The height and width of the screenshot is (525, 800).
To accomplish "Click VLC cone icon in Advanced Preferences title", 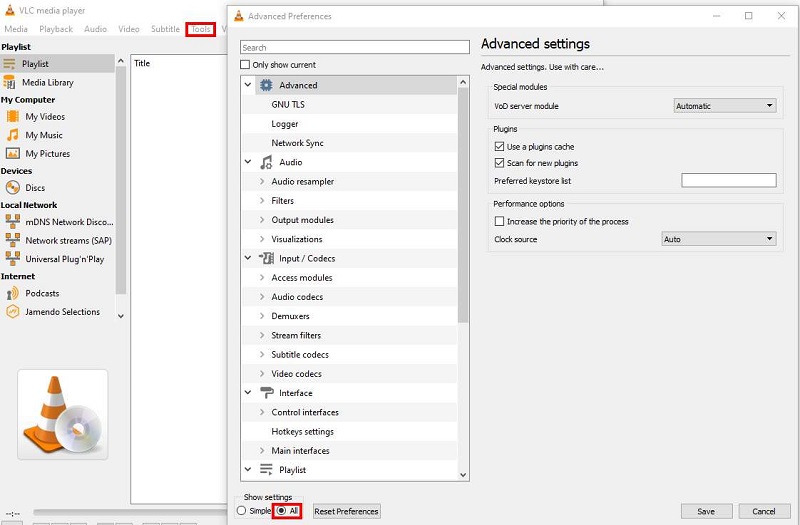I will click(238, 16).
